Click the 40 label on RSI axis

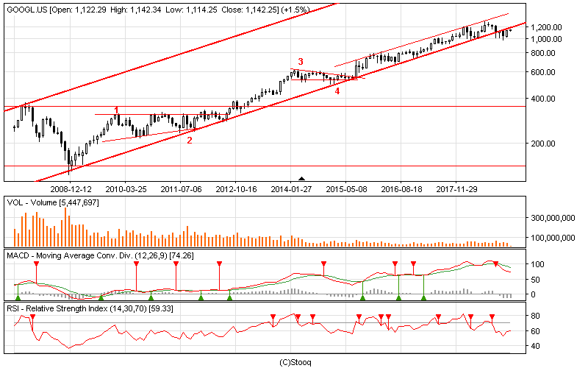pos(536,346)
